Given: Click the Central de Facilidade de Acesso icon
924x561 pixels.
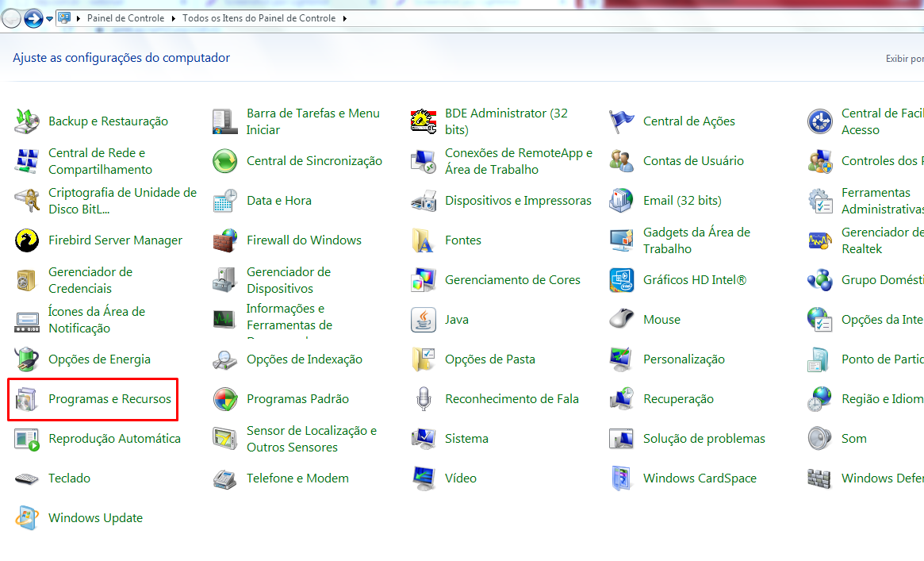Looking at the screenshot, I should pos(819,121).
